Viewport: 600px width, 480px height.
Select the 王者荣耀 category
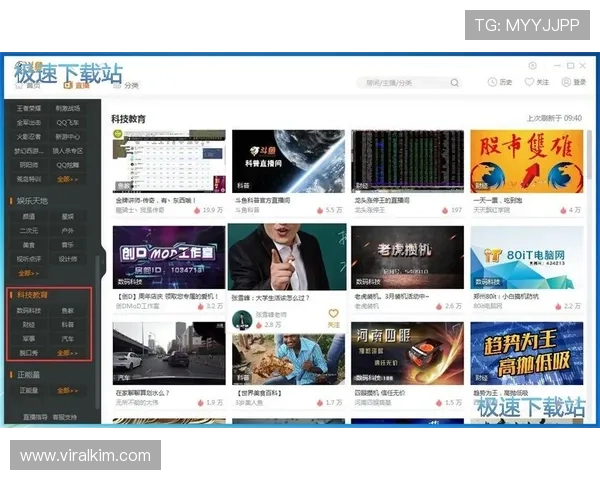pos(29,108)
